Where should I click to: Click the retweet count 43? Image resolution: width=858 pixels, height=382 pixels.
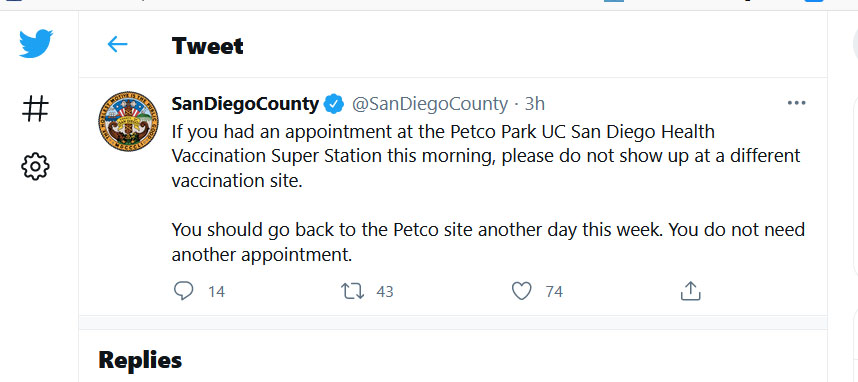click(385, 292)
